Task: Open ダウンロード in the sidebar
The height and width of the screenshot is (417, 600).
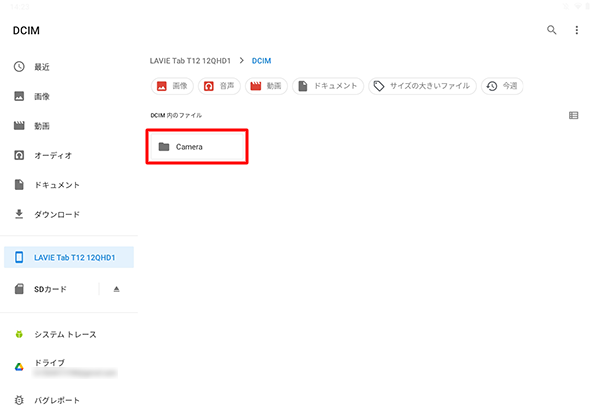Action: tap(69, 214)
